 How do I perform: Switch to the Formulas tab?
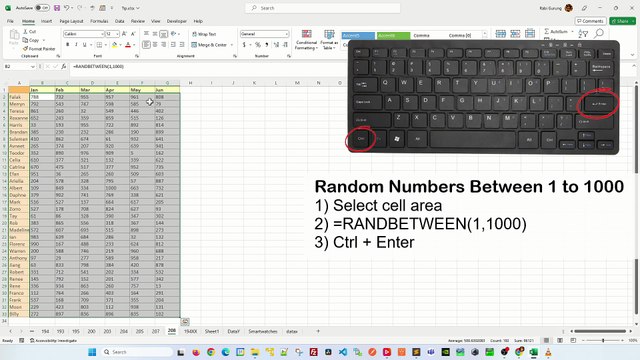pyautogui.click(x=99, y=21)
